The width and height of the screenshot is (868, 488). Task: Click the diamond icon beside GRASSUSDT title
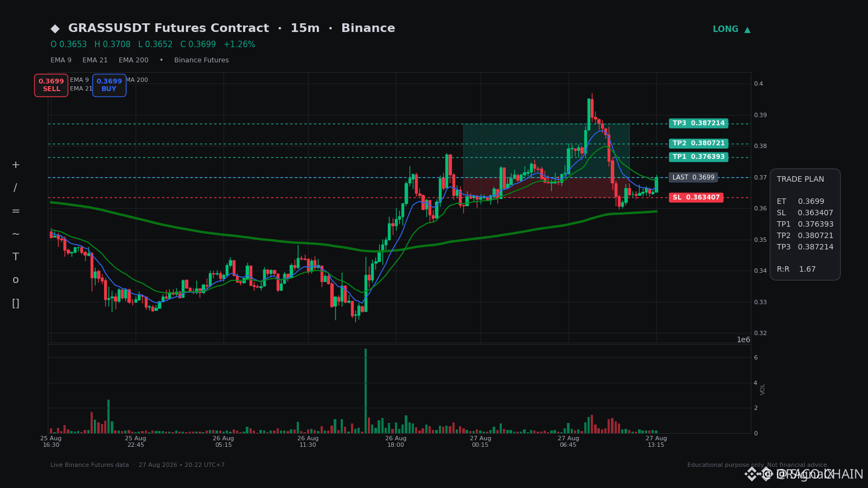55,29
